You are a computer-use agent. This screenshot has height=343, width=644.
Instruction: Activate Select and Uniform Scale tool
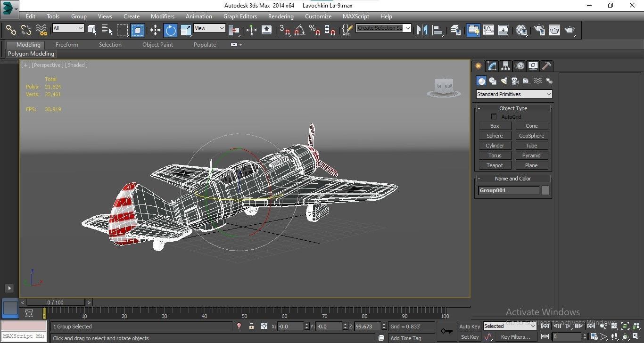click(x=186, y=30)
